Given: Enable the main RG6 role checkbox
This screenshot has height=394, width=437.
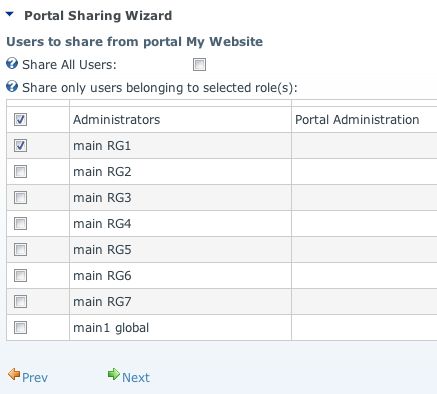Looking at the screenshot, I should click(x=20, y=276).
